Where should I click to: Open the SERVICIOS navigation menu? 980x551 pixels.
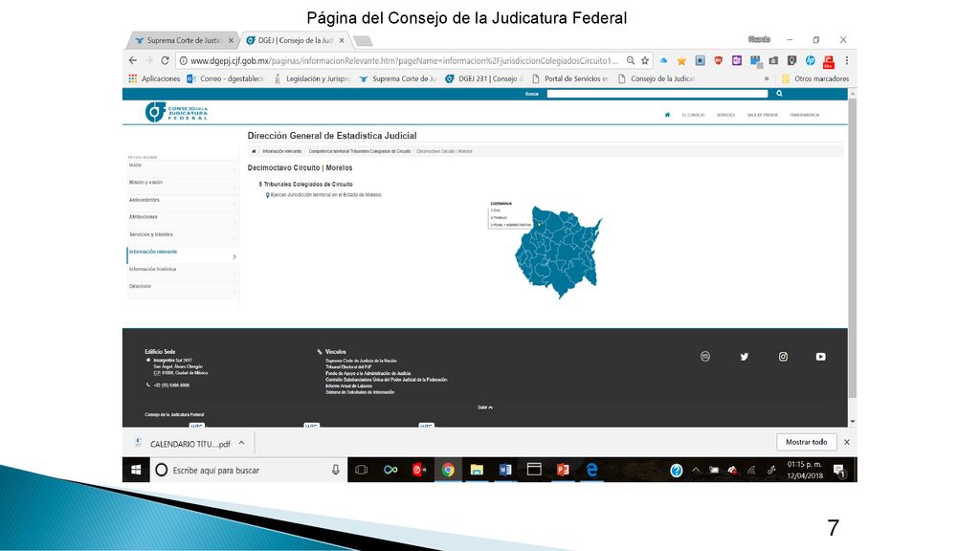tap(726, 115)
